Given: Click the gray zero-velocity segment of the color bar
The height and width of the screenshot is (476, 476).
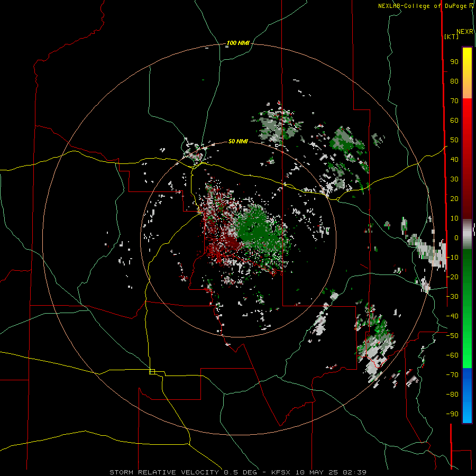Looking at the screenshot, I should (x=467, y=234).
